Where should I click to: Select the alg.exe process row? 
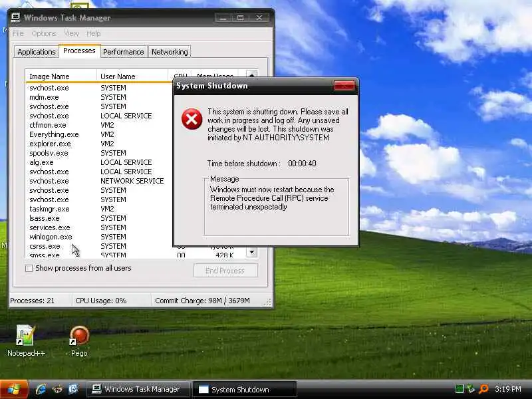pyautogui.click(x=98, y=162)
